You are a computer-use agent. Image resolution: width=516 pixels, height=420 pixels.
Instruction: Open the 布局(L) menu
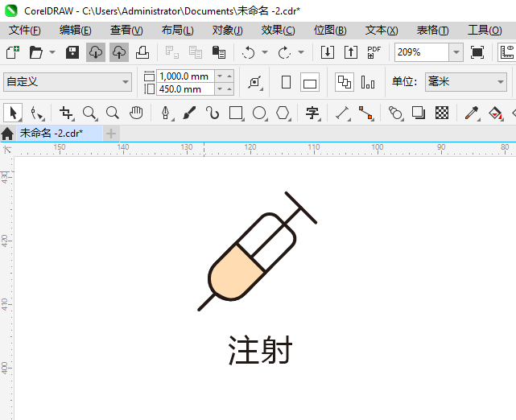pos(178,31)
